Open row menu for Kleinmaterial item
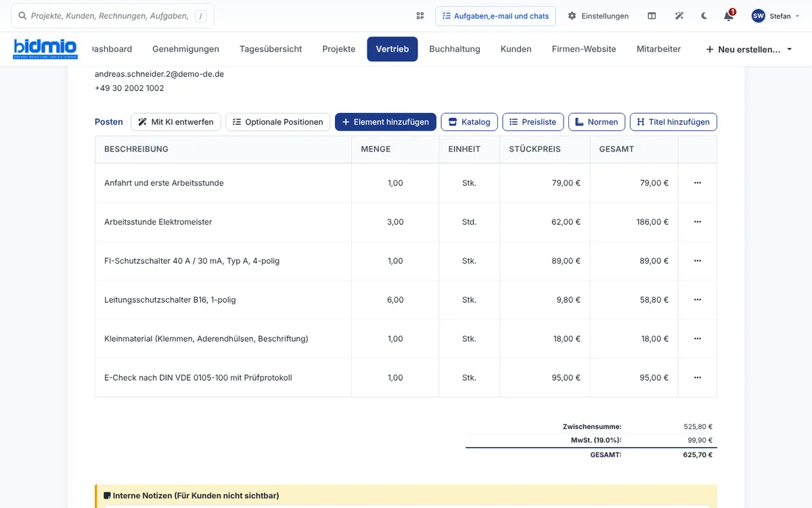The image size is (812, 508). click(x=698, y=339)
